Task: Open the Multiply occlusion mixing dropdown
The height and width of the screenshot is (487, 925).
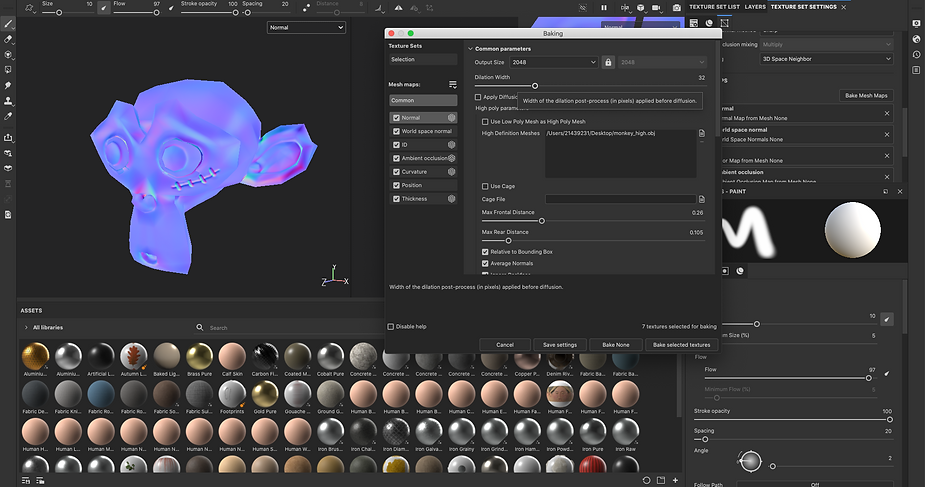Action: [x=826, y=44]
